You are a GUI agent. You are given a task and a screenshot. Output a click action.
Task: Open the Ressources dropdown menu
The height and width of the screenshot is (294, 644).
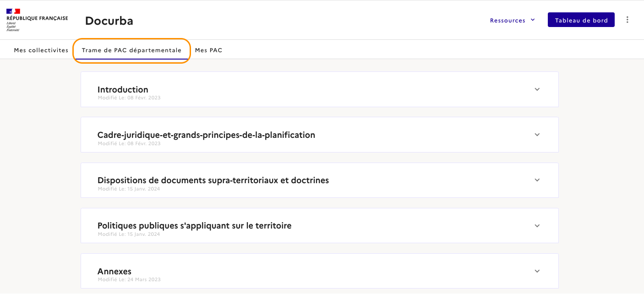513,20
